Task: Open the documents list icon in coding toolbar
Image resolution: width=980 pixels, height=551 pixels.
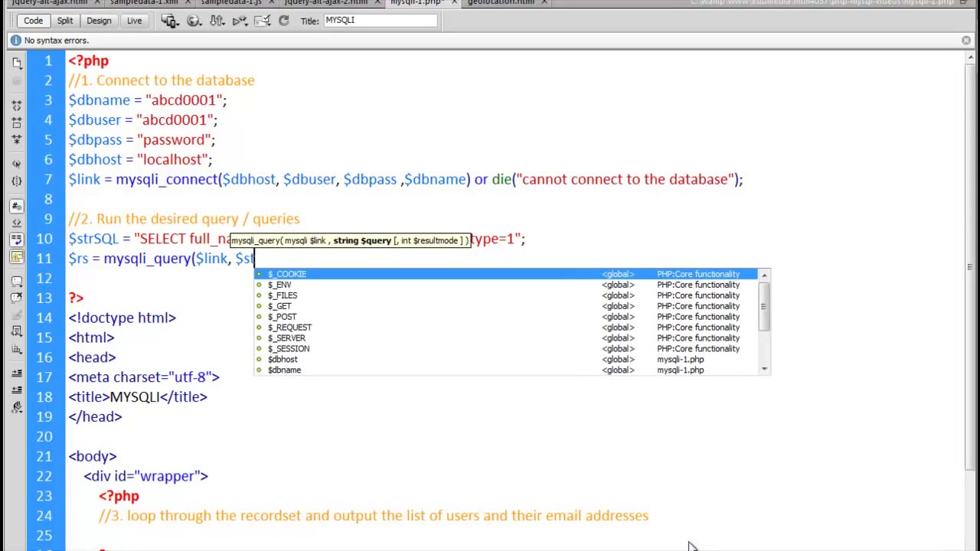Action: click(17, 64)
